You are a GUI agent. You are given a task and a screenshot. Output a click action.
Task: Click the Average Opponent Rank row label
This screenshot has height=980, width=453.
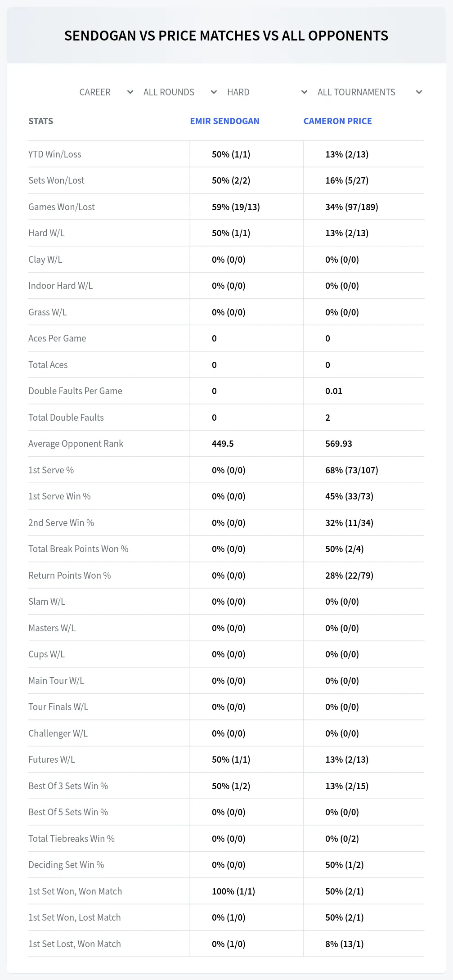coord(76,444)
